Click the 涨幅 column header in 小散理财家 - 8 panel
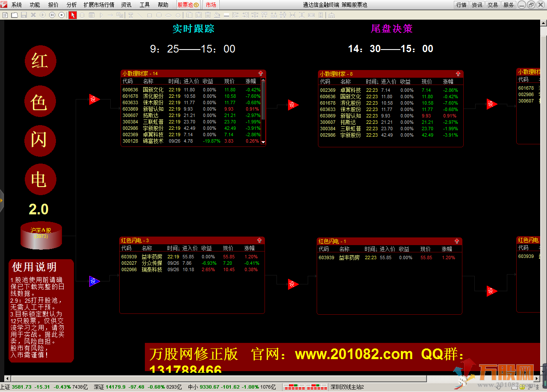This screenshot has width=547, height=392. coord(448,82)
